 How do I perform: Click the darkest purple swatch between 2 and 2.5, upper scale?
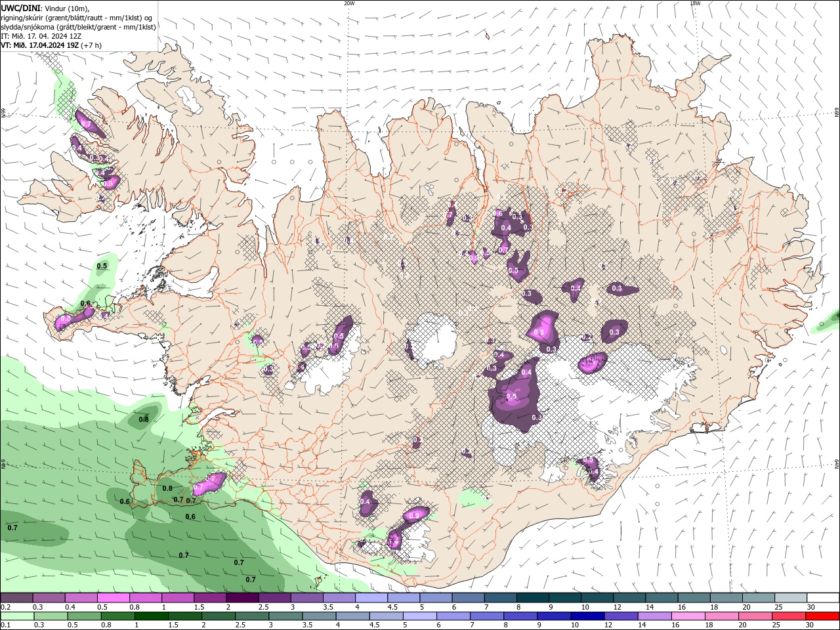[241, 598]
